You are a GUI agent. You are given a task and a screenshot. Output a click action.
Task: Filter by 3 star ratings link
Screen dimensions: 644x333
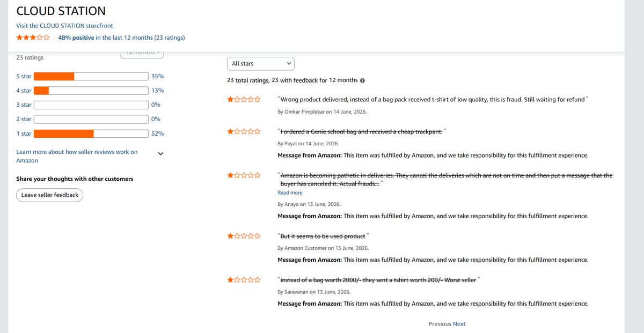point(24,105)
